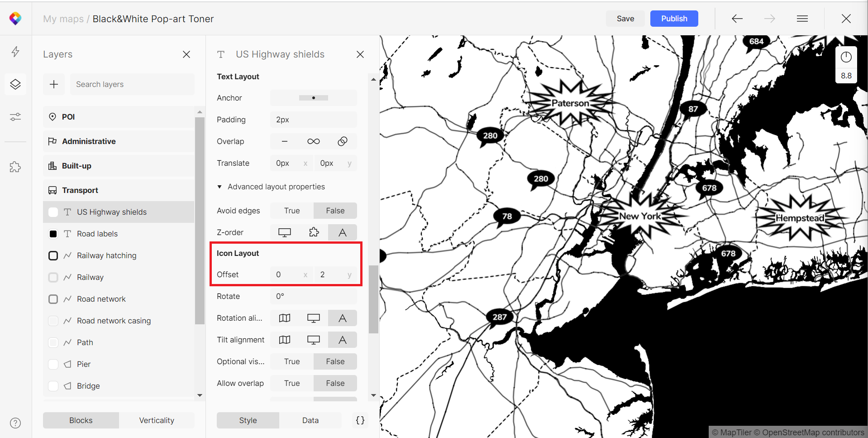Viewport: 868px width, 438px height.
Task: Expand the Transport layer group
Action: click(80, 190)
